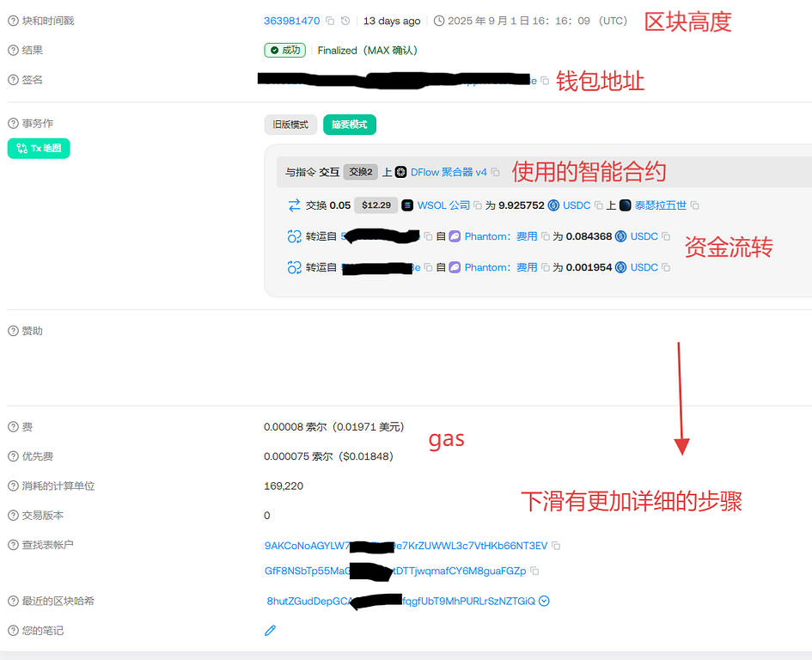Click the Phantom: 费用 link in first transfer
Screen dimensions: 812x660
click(x=501, y=236)
